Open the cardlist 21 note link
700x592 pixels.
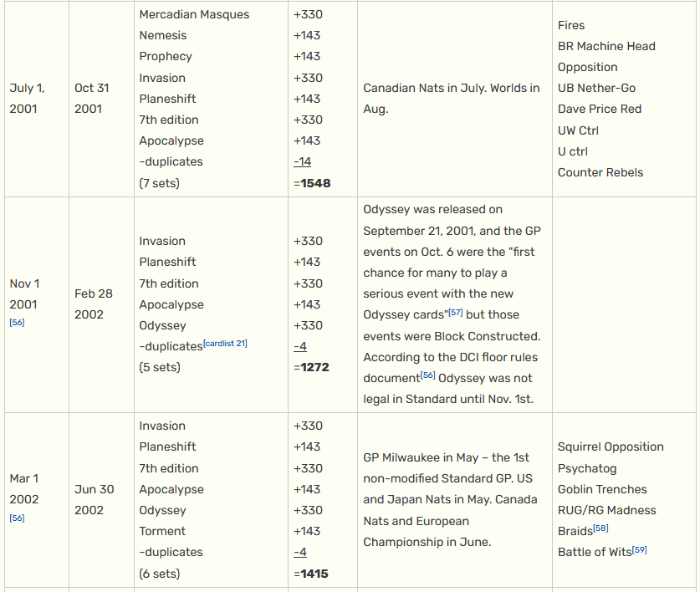click(x=225, y=344)
